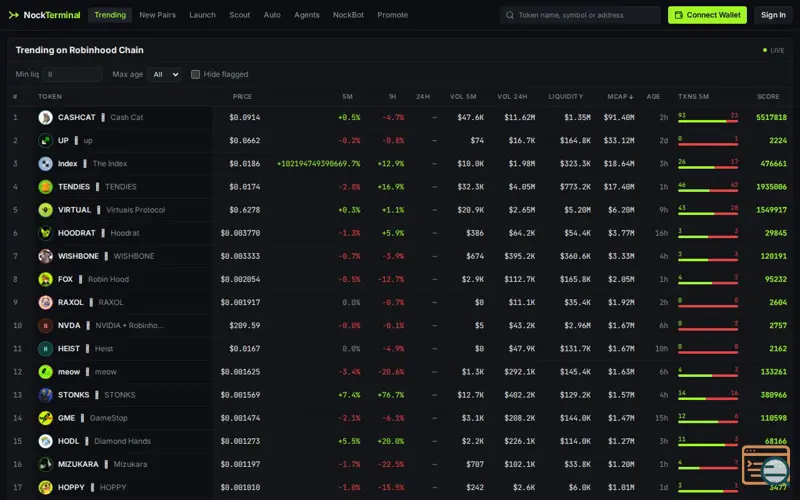Click WISHBONE price $0.003333
This screenshot has width=800, height=500.
(x=240, y=256)
